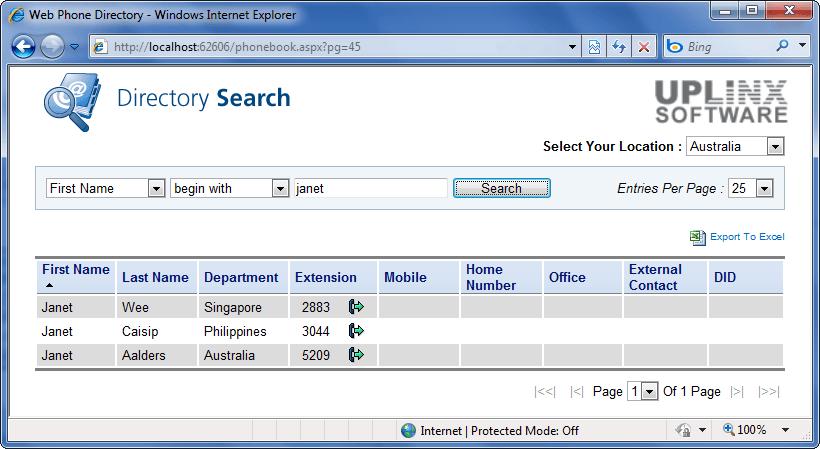Open the page number selector dropdown
Viewport: 820px width, 449px height.
[650, 392]
